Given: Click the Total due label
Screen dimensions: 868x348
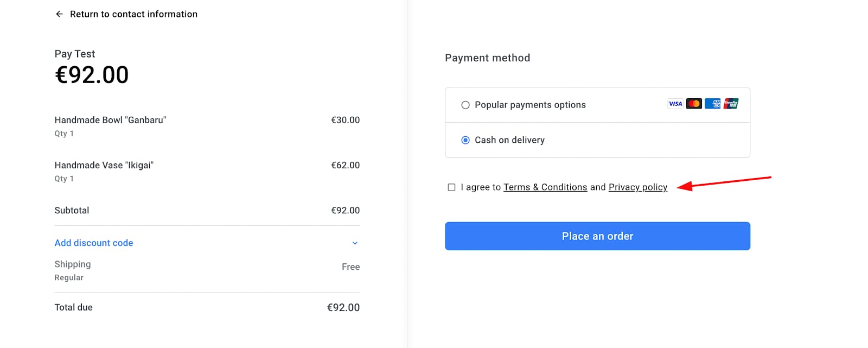Looking at the screenshot, I should click(73, 307).
